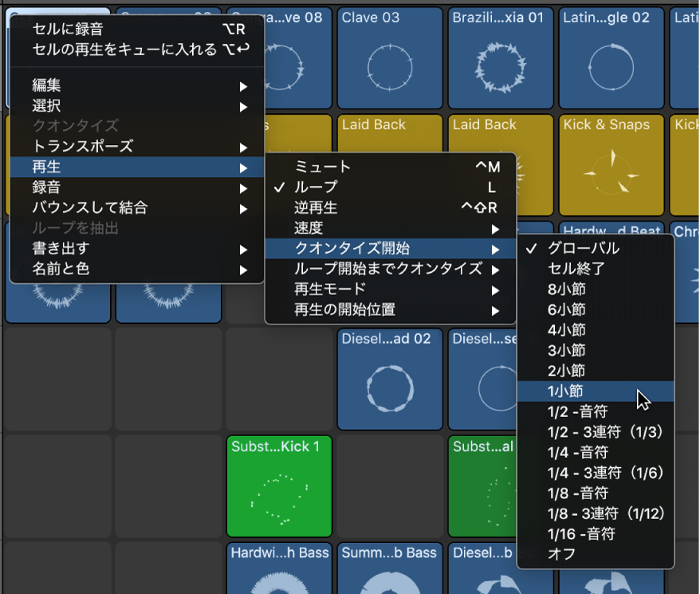Expand the 速度 submenu

tap(391, 228)
